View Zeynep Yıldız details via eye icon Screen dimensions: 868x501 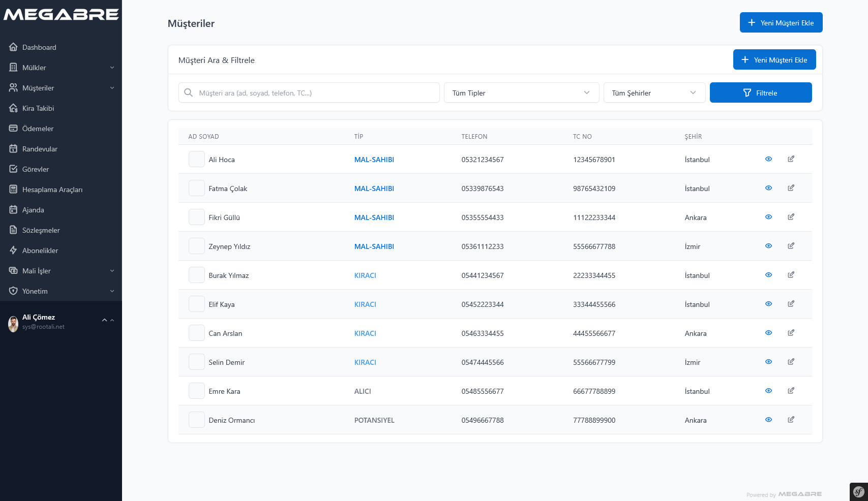pos(768,246)
